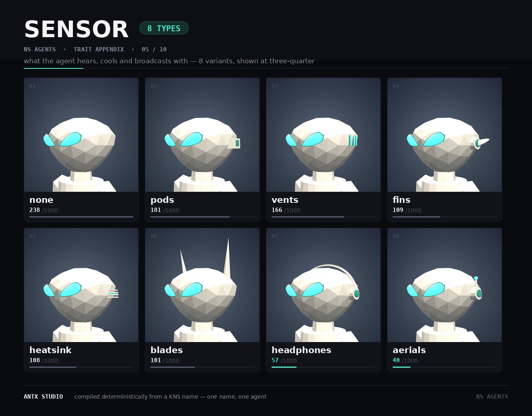
Task: Click the 'vents' card label
Action: coord(285,200)
